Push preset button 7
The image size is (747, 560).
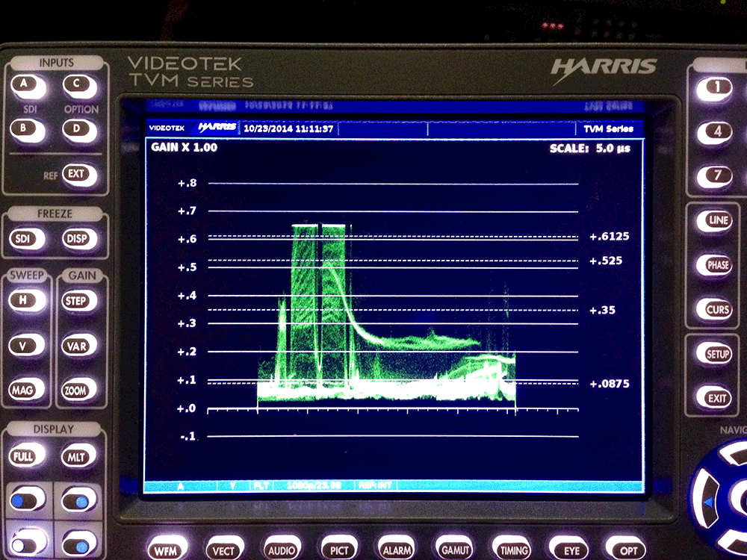715,177
